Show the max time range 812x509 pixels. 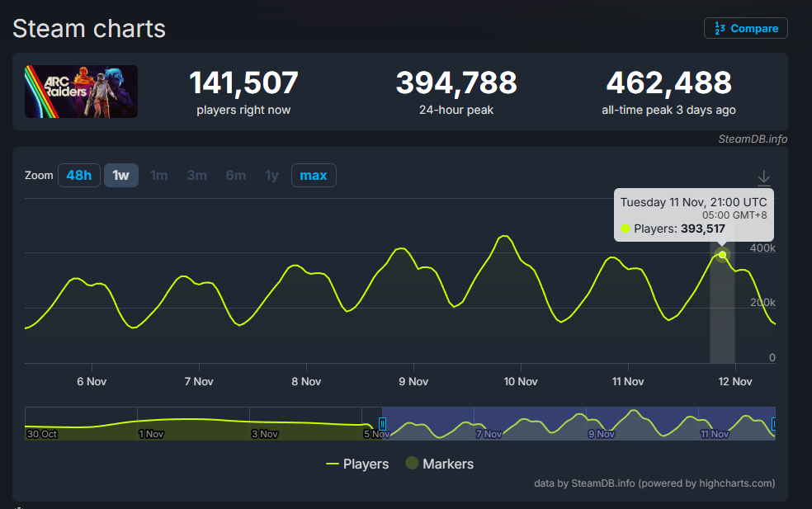click(x=313, y=175)
